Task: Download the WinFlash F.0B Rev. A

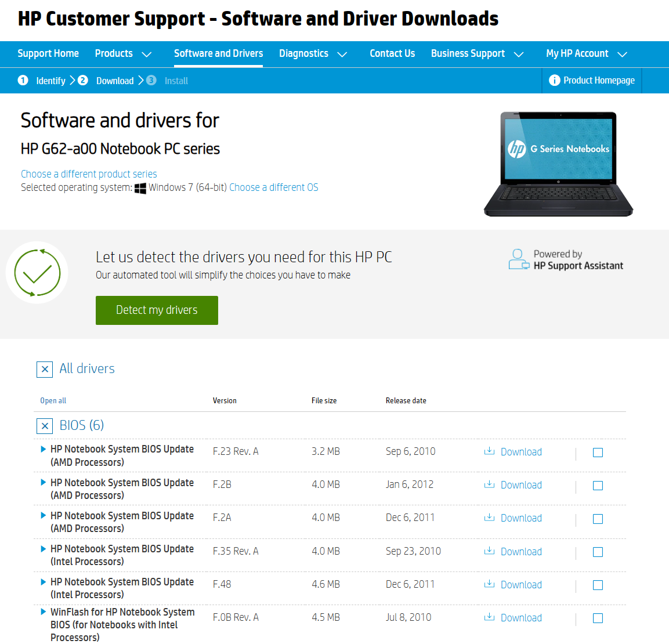Action: coord(521,618)
